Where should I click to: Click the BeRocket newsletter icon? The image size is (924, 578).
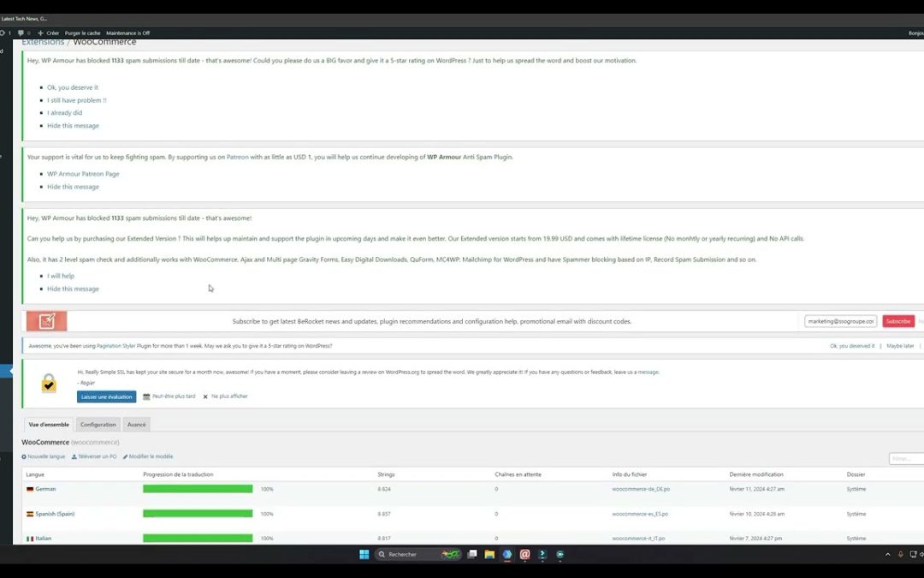click(46, 321)
